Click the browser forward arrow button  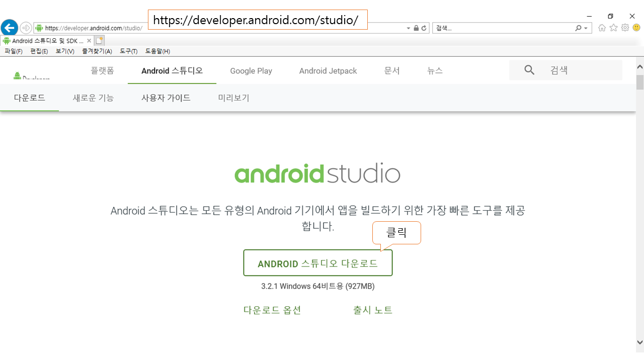[26, 28]
